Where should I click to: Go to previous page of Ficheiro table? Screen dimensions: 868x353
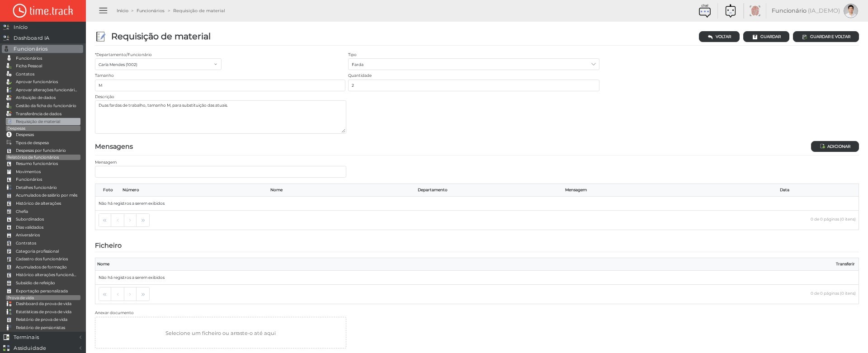pyautogui.click(x=118, y=294)
